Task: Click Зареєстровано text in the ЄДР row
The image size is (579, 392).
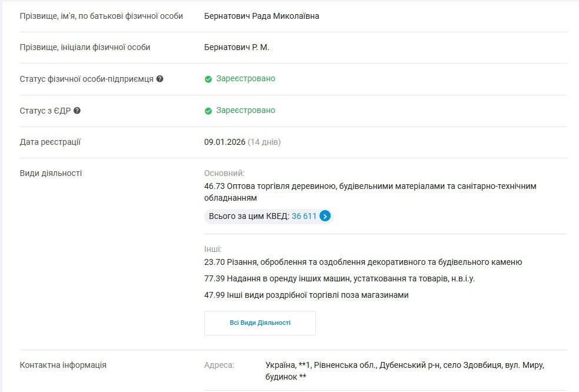Action: coord(245,111)
